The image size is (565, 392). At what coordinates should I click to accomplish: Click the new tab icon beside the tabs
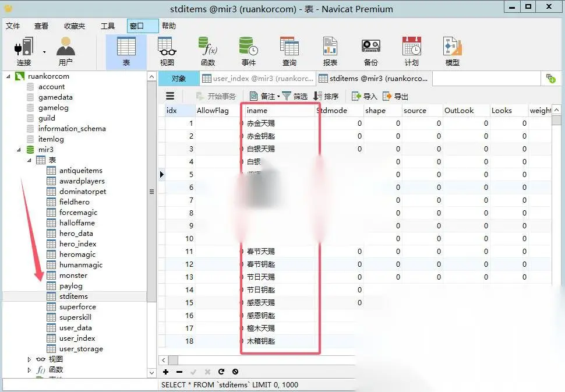click(x=551, y=79)
